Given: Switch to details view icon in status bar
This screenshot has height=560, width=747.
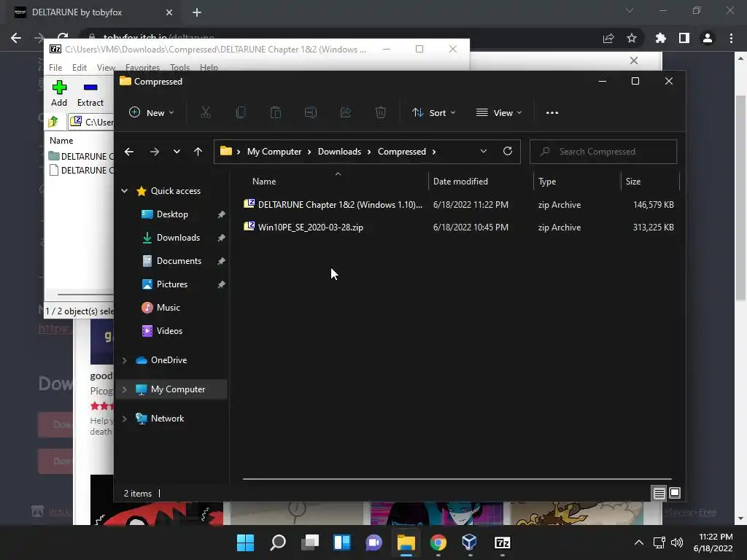Looking at the screenshot, I should tap(659, 494).
